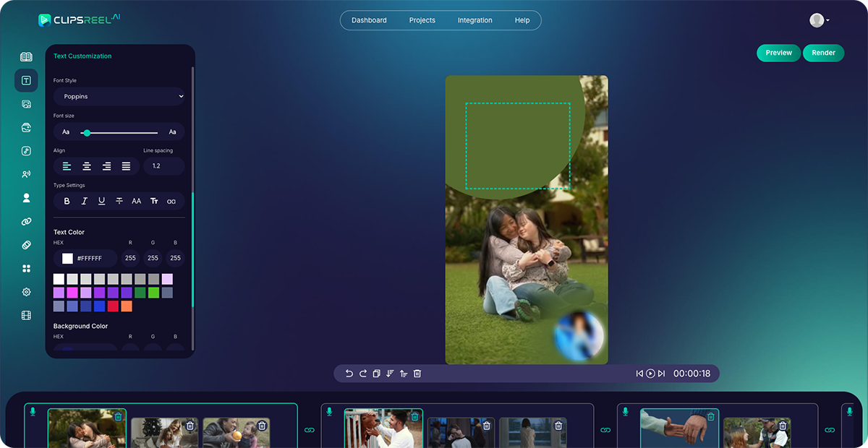Pick the green text color swatch
Viewport: 868px width, 448px height.
(x=153, y=293)
